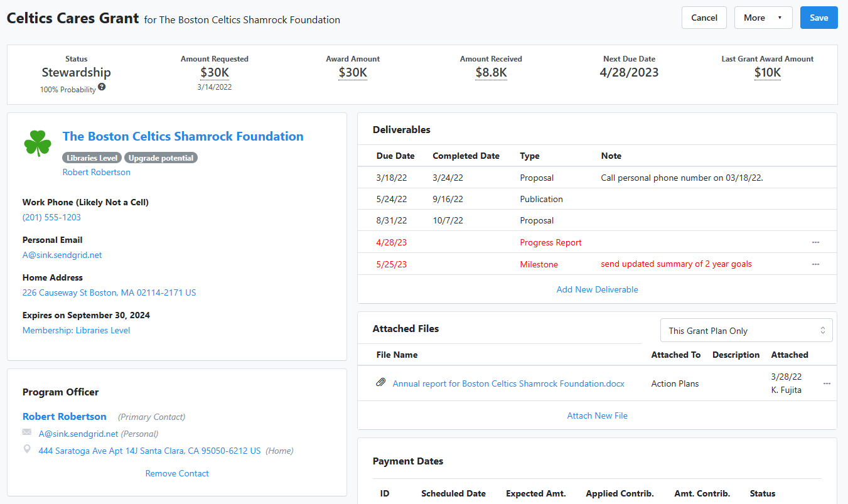Click the probability help question-mark icon
Image resolution: width=848 pixels, height=504 pixels.
tap(102, 87)
